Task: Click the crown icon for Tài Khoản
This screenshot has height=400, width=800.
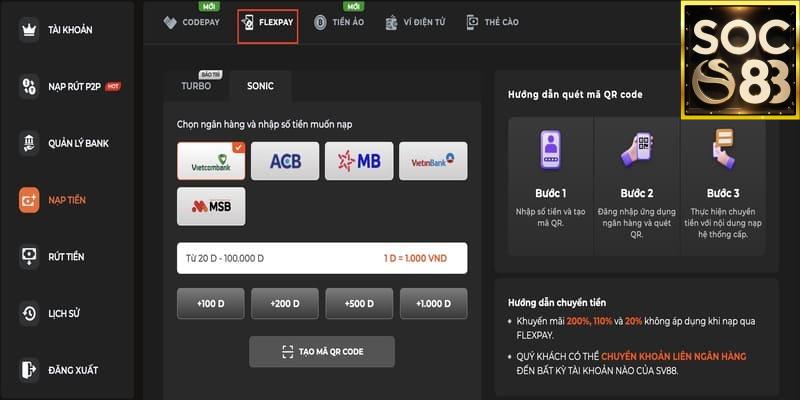Action: tap(29, 30)
